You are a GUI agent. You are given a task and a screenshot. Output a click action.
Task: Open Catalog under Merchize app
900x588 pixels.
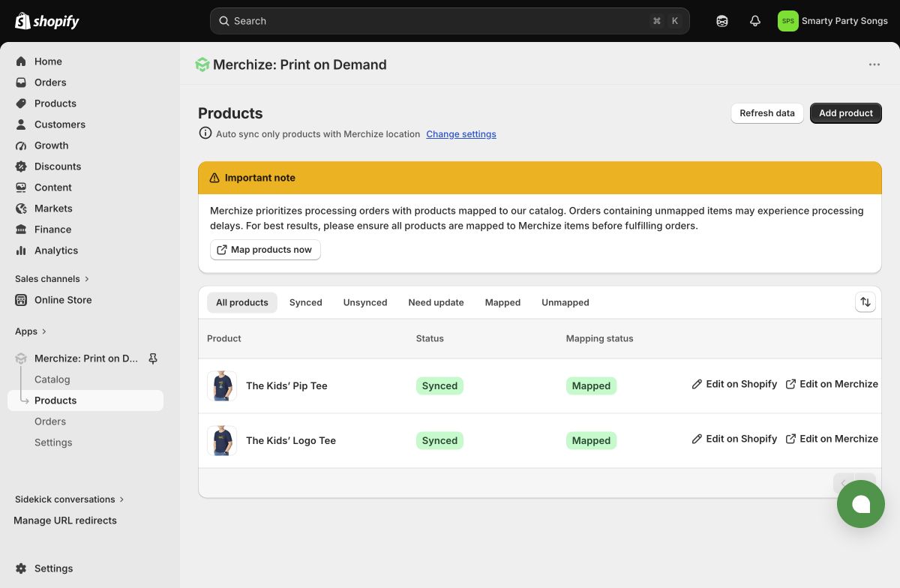tap(52, 379)
